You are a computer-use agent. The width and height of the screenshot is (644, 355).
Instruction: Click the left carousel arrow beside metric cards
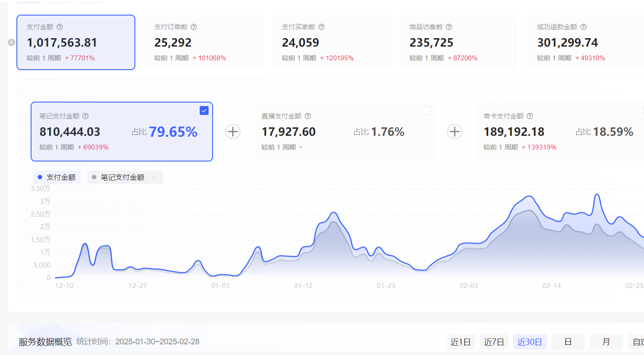[12, 43]
